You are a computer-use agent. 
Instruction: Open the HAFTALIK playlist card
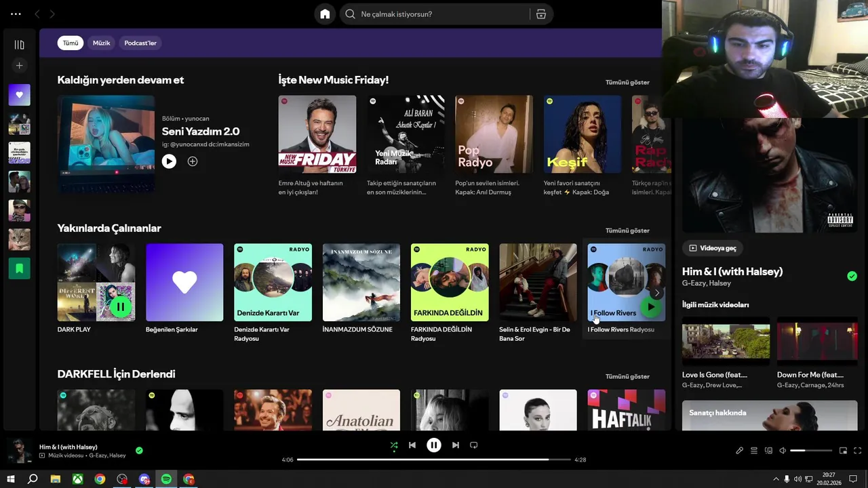627,410
